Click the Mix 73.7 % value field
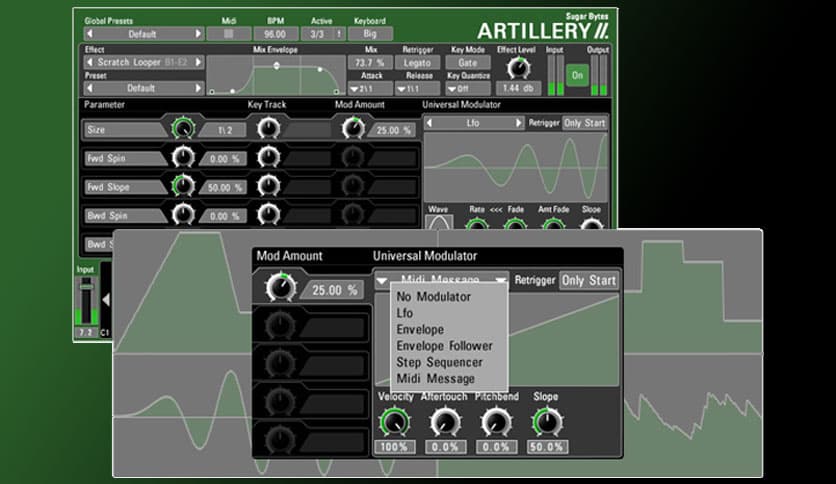Image resolution: width=836 pixels, height=484 pixels. pyautogui.click(x=369, y=62)
